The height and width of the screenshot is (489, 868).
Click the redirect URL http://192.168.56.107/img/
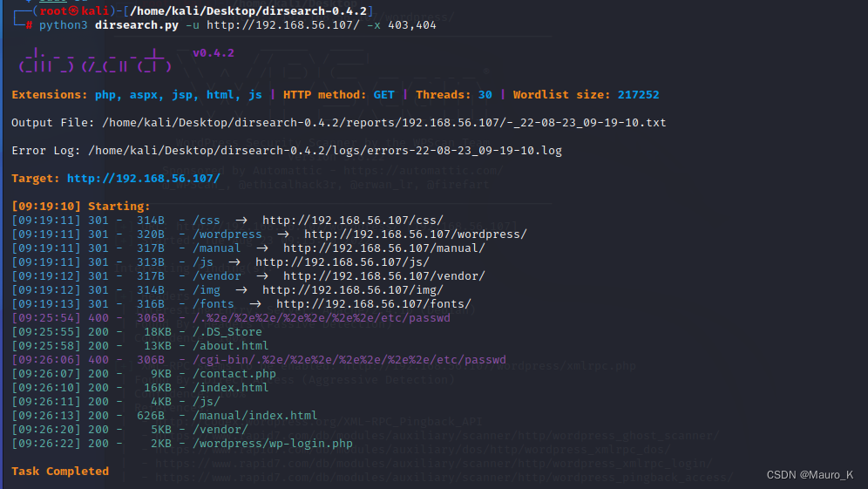[x=353, y=289]
